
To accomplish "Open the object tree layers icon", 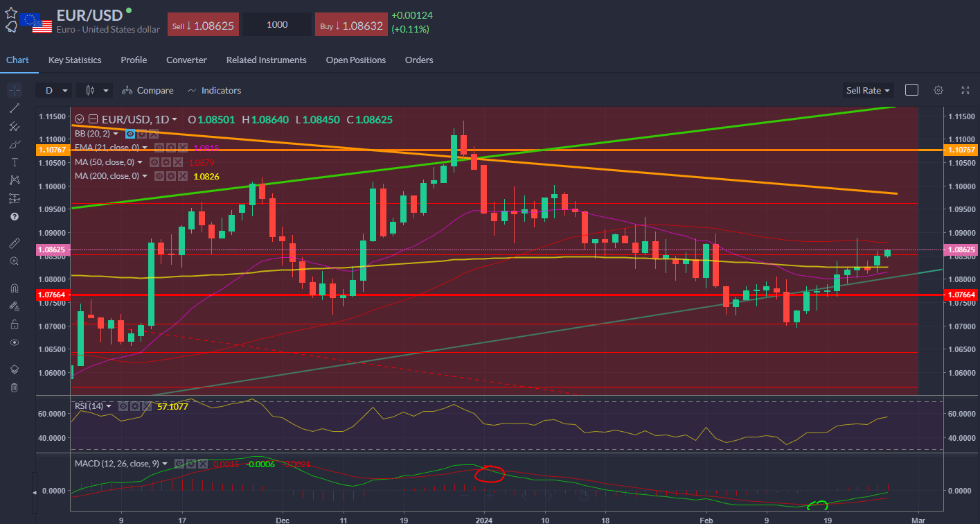I will 15,369.
